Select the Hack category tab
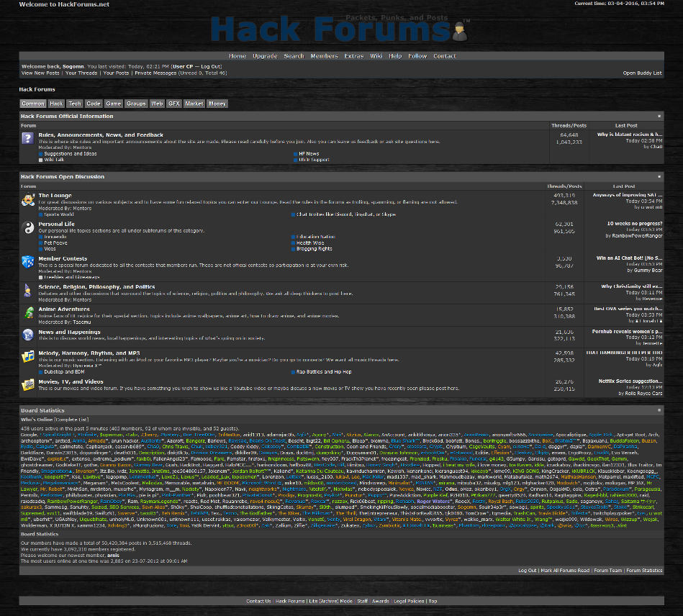 (55, 104)
